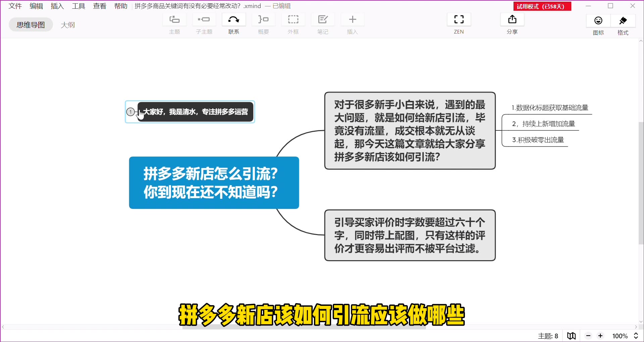Zoom out with the minus button

[588, 336]
